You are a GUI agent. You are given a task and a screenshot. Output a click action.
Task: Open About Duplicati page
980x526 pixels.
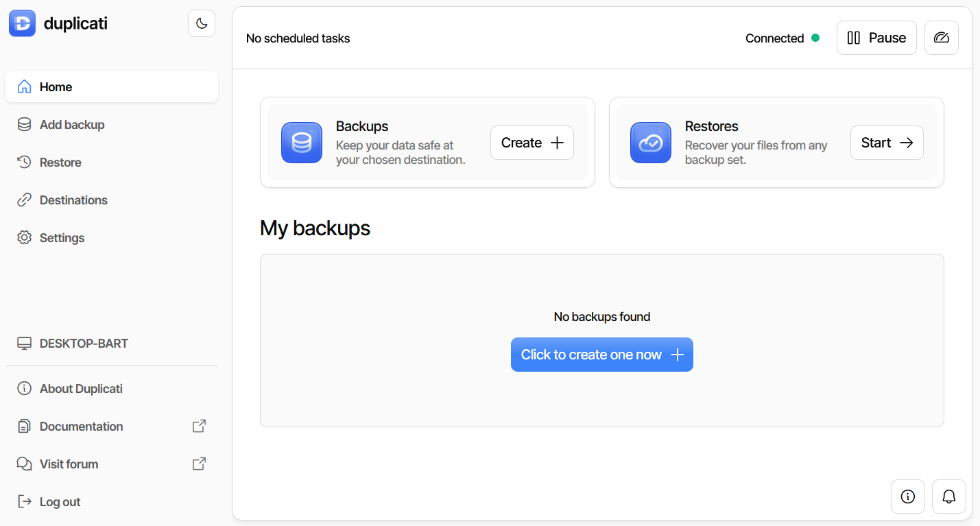[81, 389]
